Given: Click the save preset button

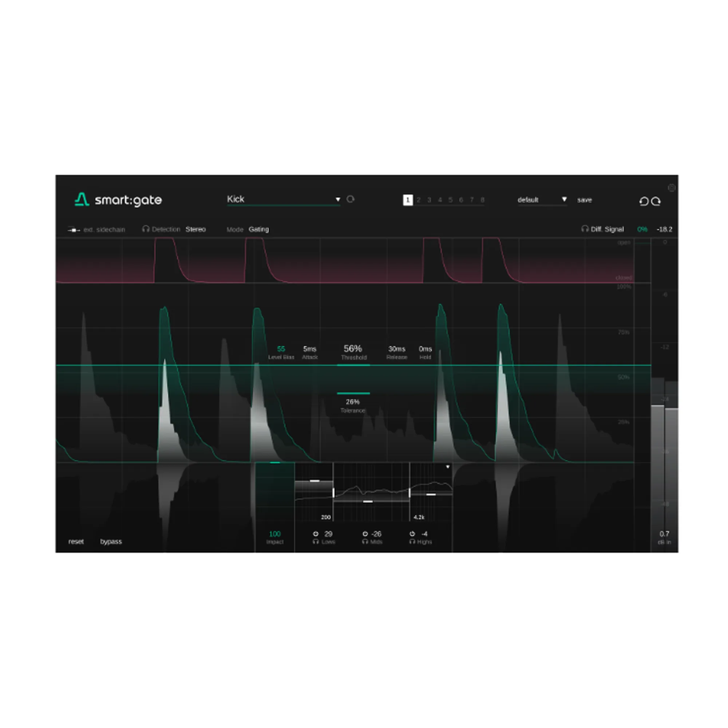Looking at the screenshot, I should point(585,200).
